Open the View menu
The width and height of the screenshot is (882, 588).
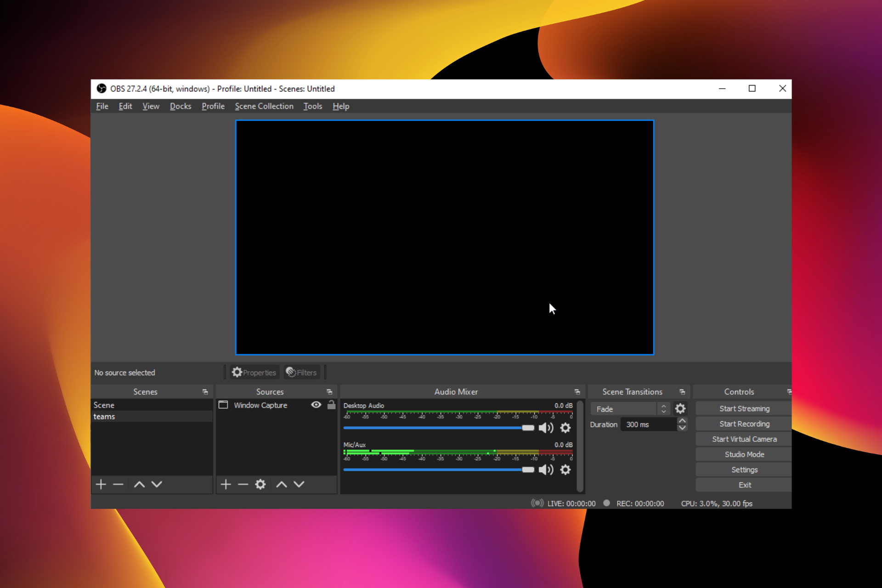151,106
